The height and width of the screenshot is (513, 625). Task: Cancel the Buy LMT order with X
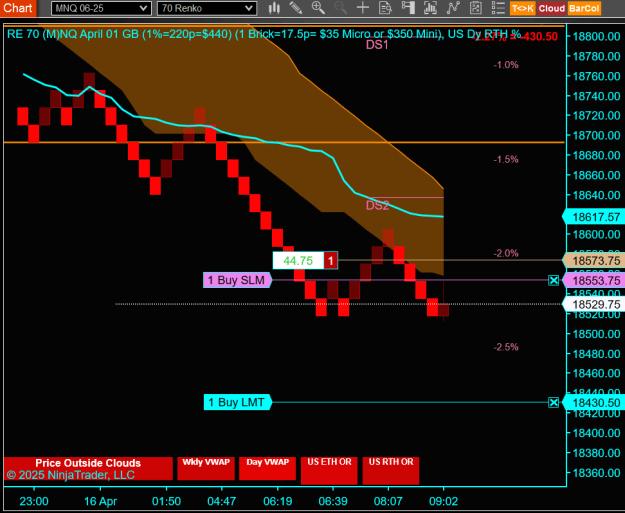tap(553, 403)
